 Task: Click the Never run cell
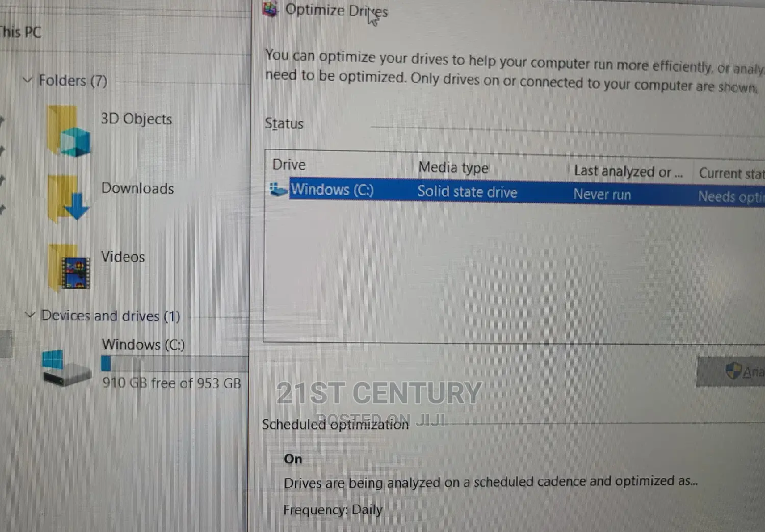(602, 194)
